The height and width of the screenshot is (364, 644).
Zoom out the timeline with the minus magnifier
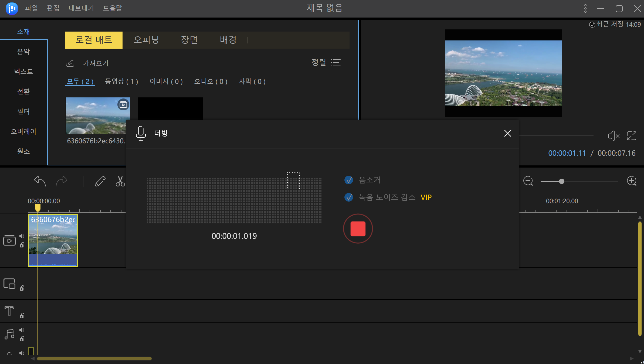(x=528, y=181)
